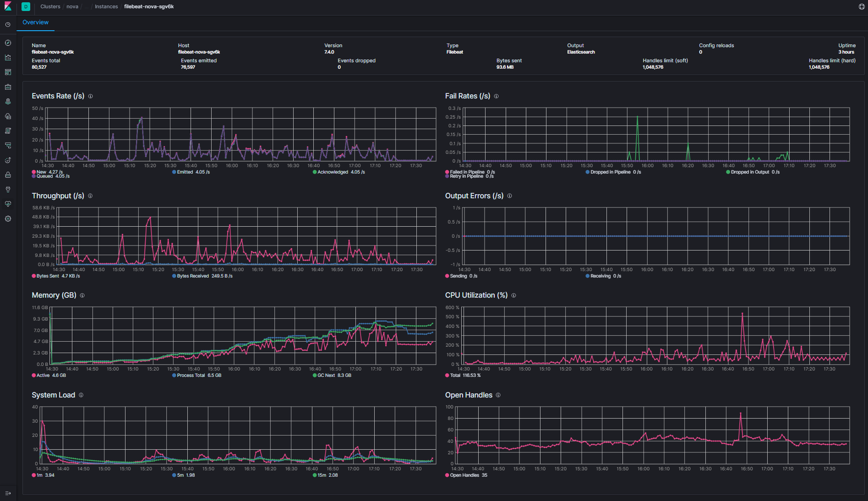The height and width of the screenshot is (501, 868).
Task: Click the pink Bytes Sent legend dot
Action: 34,276
